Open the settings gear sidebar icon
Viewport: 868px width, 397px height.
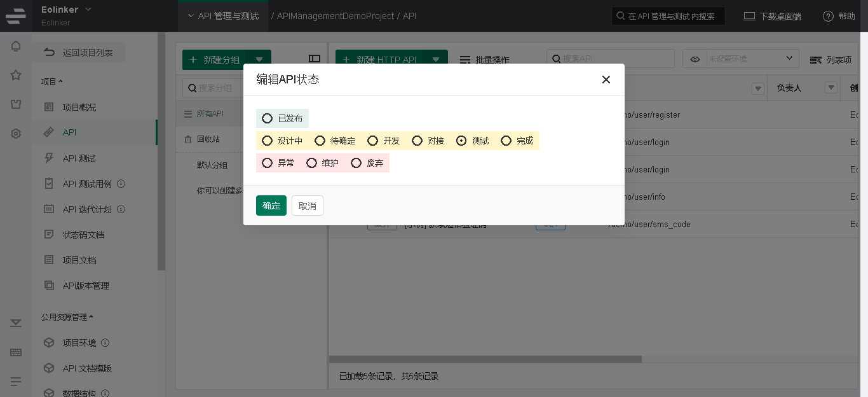(x=16, y=134)
